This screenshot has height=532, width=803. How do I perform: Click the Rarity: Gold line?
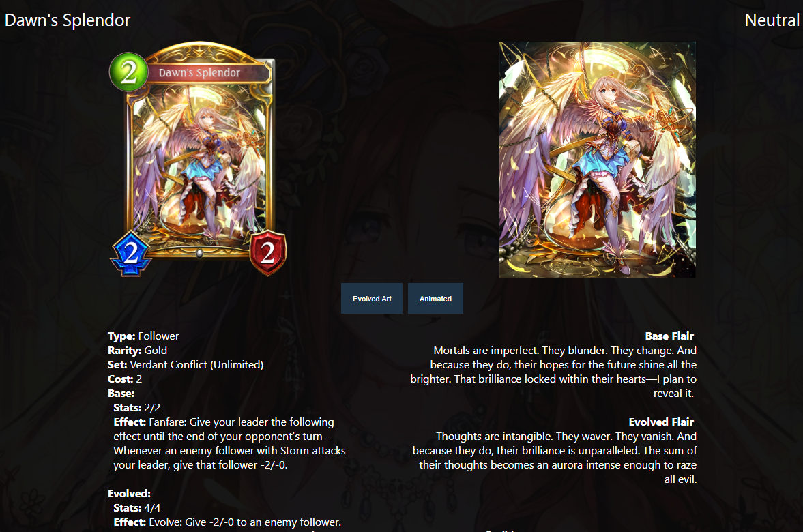pyautogui.click(x=137, y=350)
